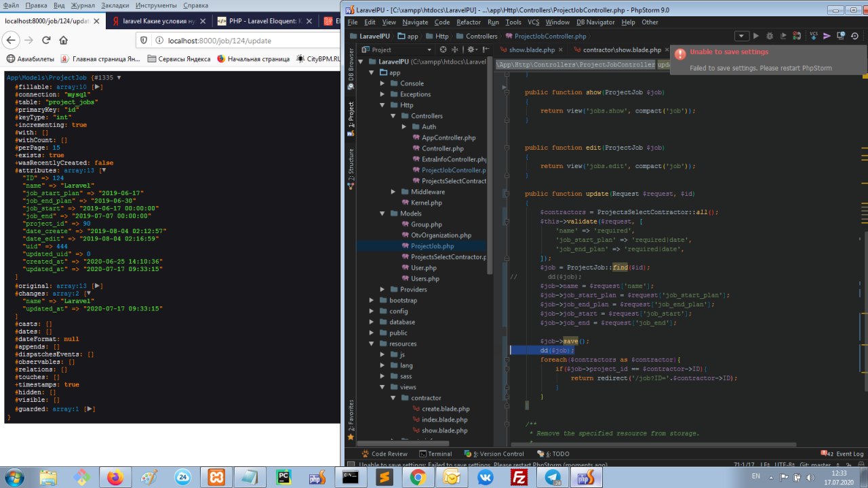The height and width of the screenshot is (488, 868).
Task: Expand the Middleware folder
Action: [x=393, y=192]
